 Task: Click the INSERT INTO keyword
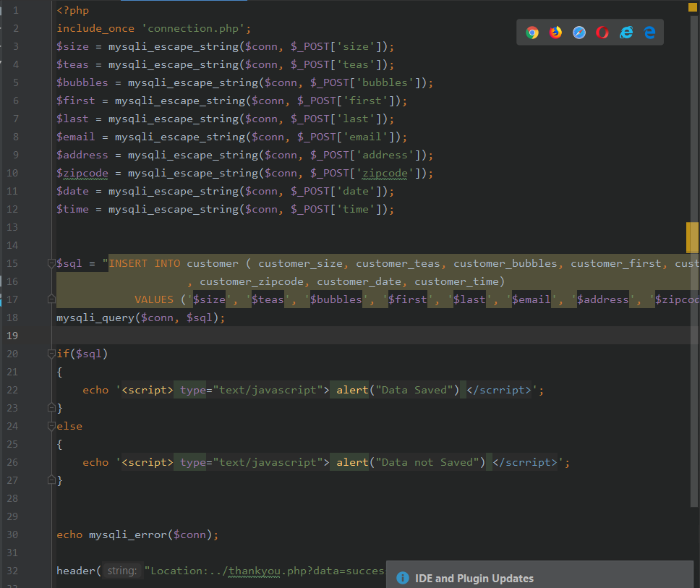coord(145,263)
